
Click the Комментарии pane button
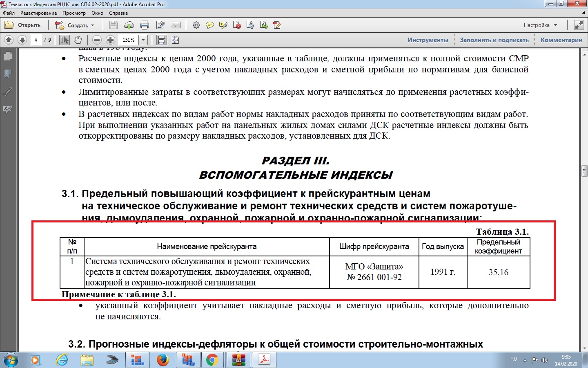pos(561,40)
